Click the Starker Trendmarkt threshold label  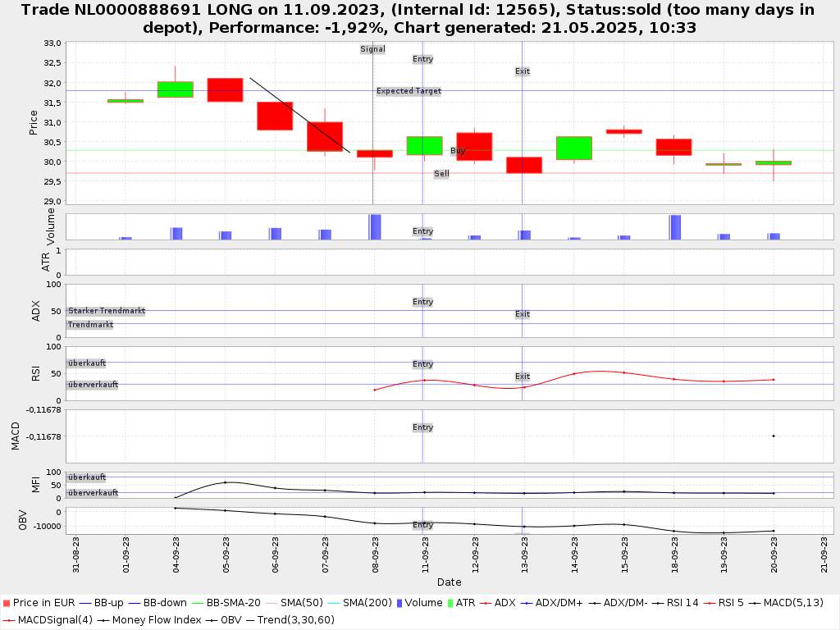[x=107, y=311]
